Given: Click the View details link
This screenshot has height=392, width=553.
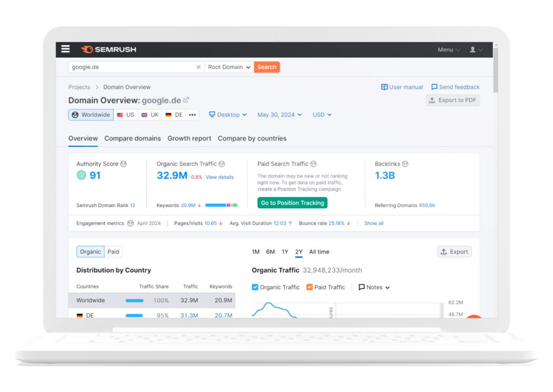Looking at the screenshot, I should pyautogui.click(x=219, y=177).
